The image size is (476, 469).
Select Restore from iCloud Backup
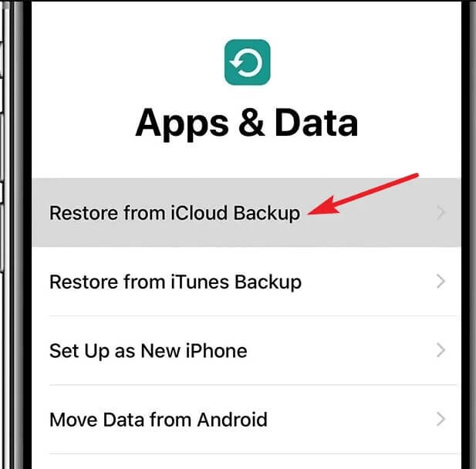[247, 212]
